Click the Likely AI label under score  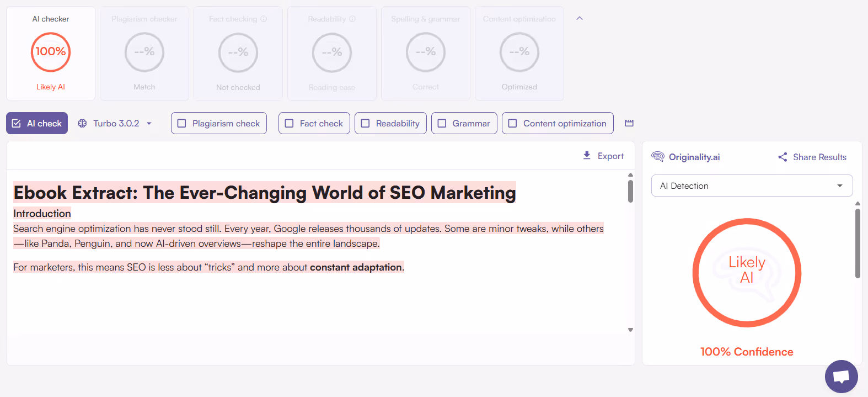coord(51,87)
